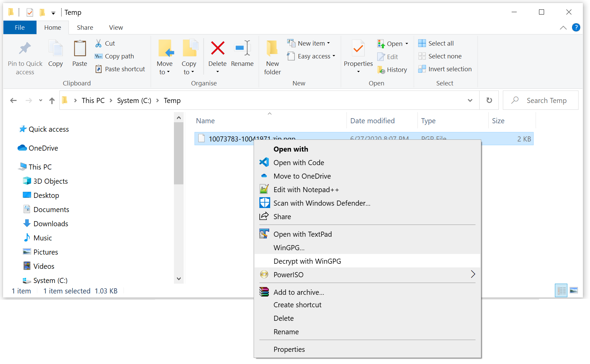590x364 pixels.
Task: Click the navigation pane scrollbar down arrow
Action: click(179, 279)
